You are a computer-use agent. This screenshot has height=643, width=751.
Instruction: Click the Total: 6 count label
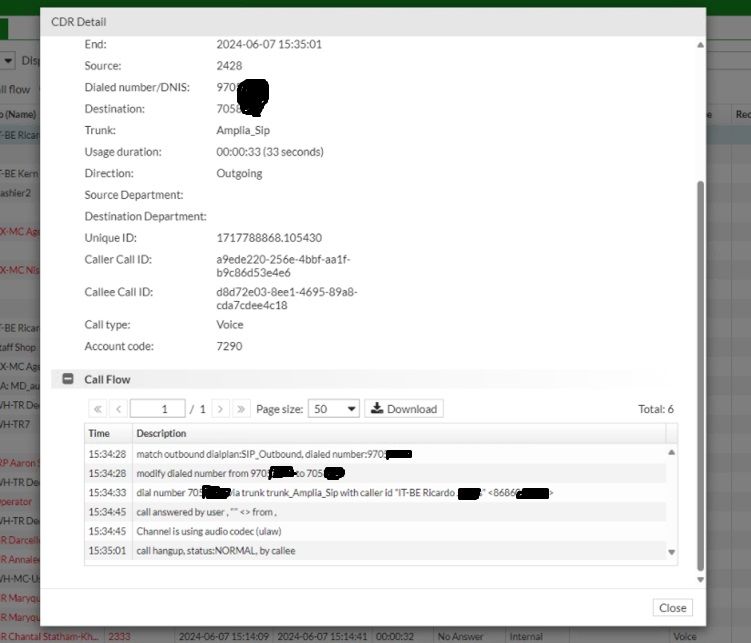click(655, 409)
